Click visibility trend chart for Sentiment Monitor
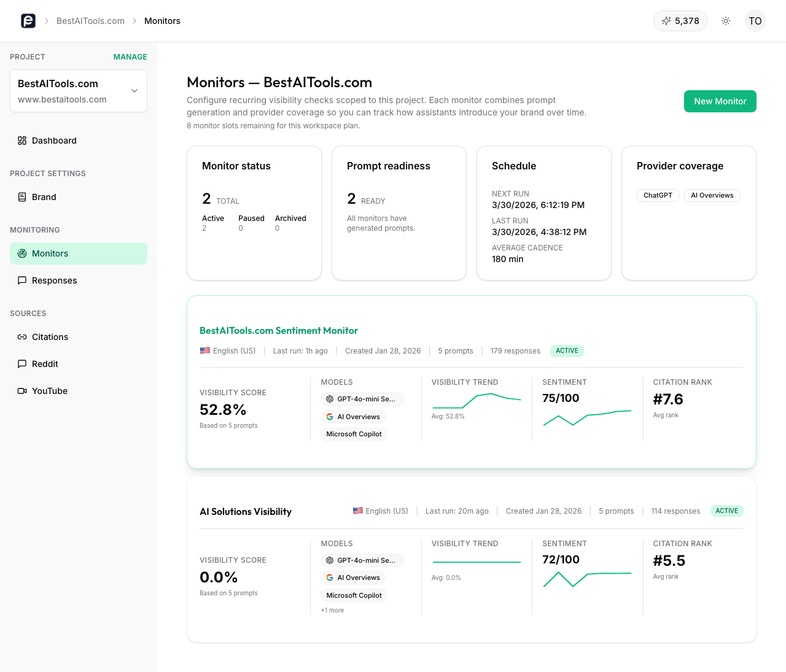The height and width of the screenshot is (672, 786). point(477,401)
